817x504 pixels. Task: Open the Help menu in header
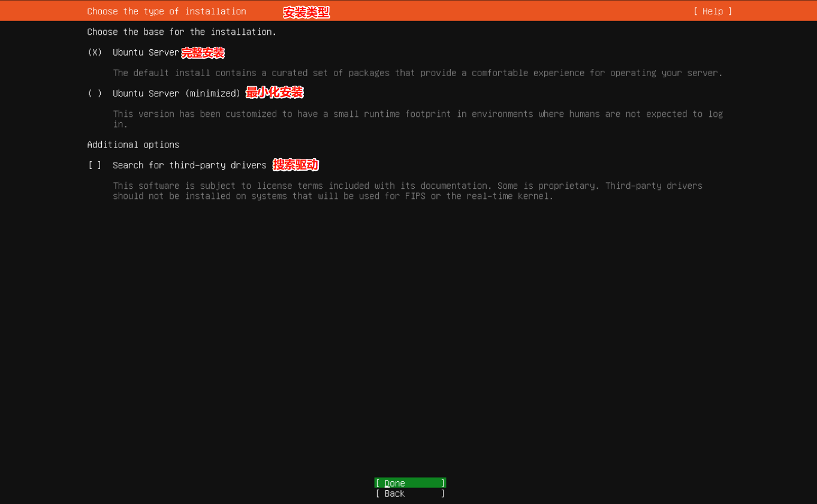tap(712, 11)
